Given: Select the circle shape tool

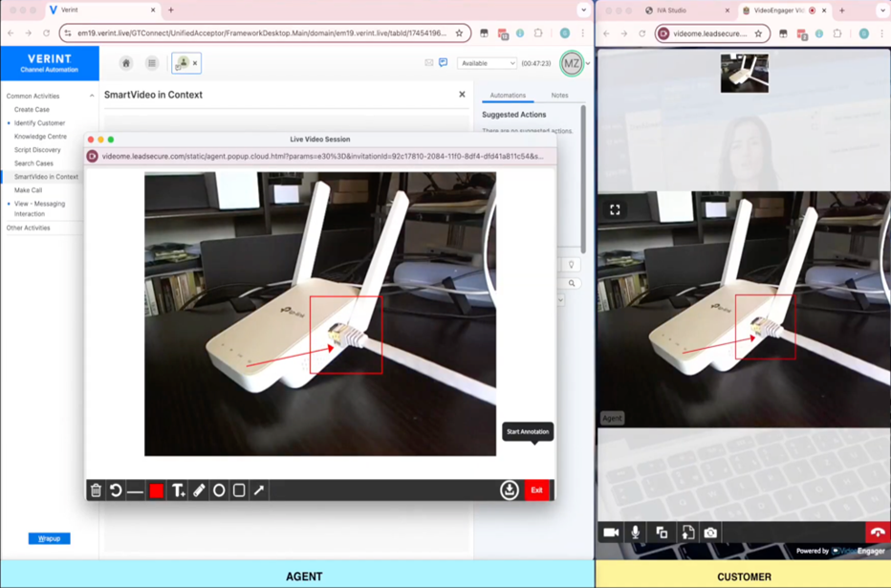Looking at the screenshot, I should [219, 490].
